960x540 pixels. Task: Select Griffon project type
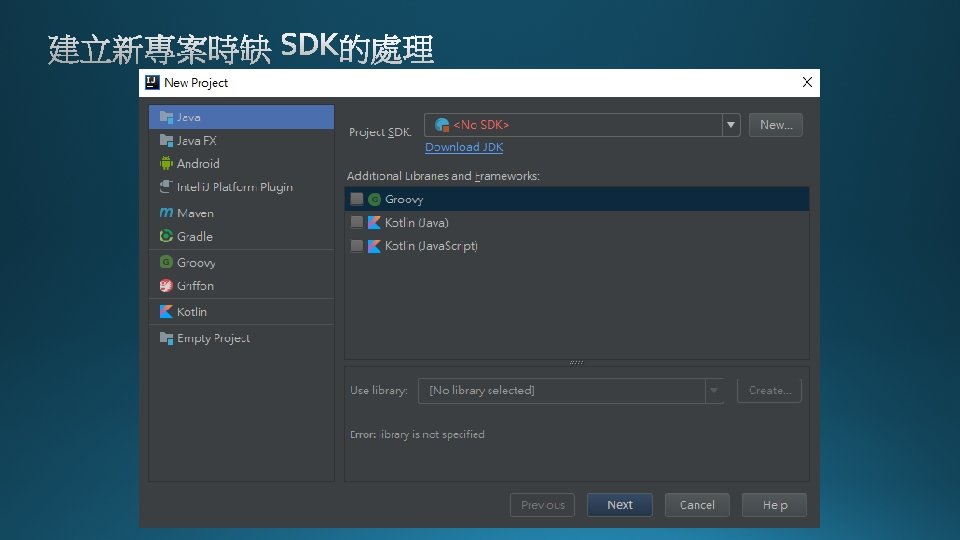(241, 285)
